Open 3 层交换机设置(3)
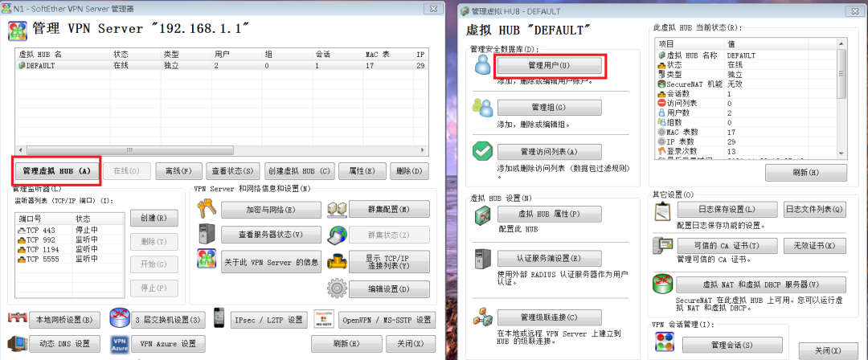Image resolution: width=868 pixels, height=360 pixels. coord(168,320)
